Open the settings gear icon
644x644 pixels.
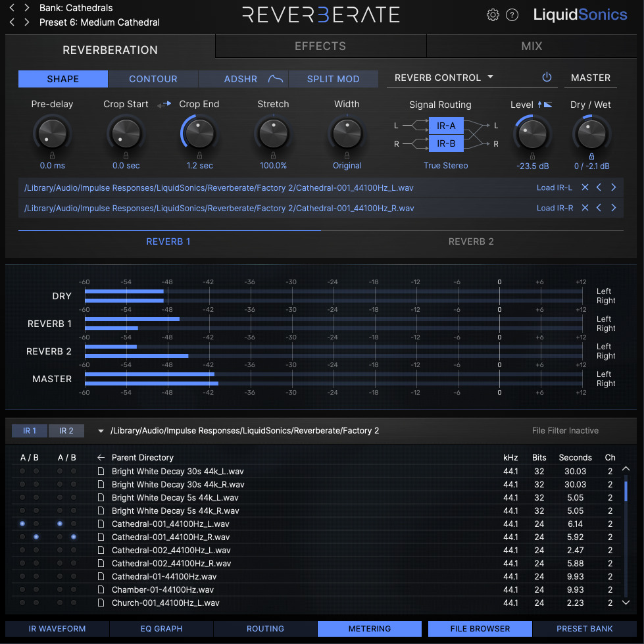(493, 14)
